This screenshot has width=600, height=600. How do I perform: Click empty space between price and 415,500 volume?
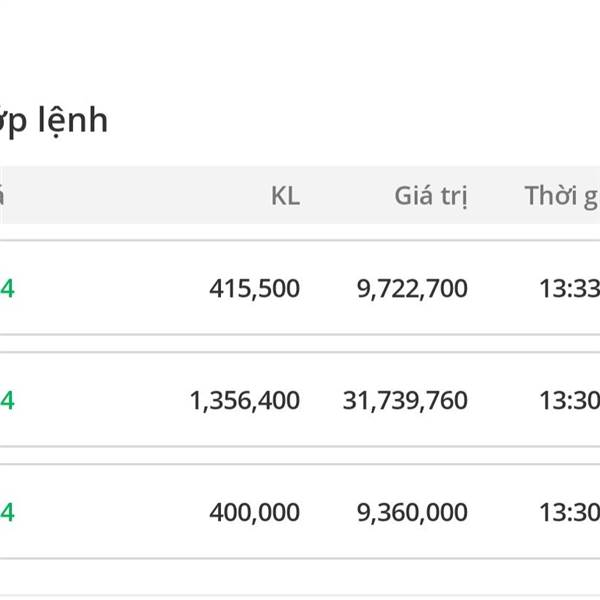pyautogui.click(x=111, y=288)
